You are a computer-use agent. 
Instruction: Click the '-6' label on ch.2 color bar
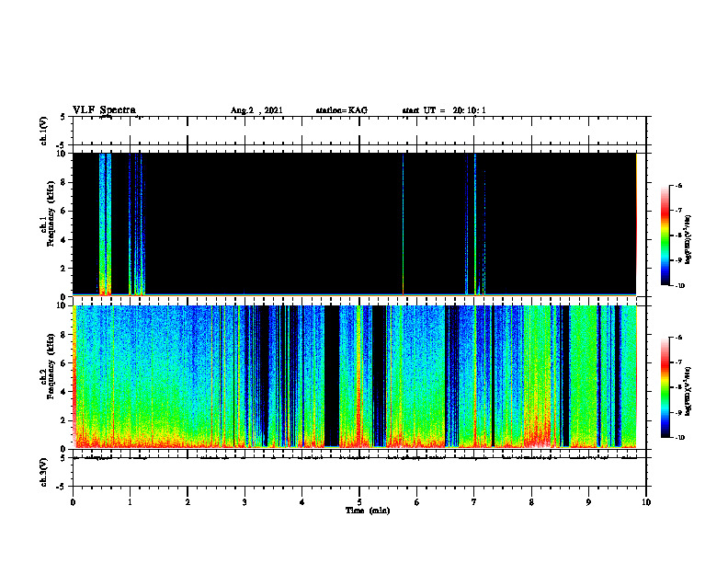click(x=678, y=338)
